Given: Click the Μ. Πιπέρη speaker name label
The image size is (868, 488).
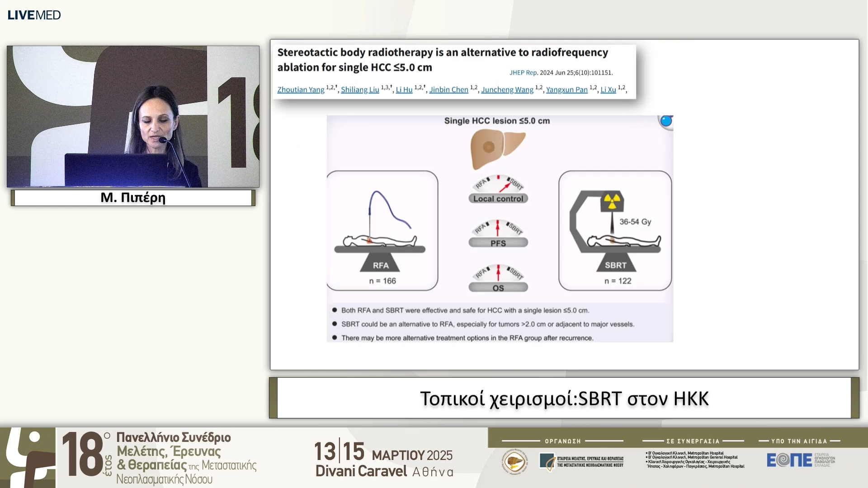Looking at the screenshot, I should click(133, 198).
